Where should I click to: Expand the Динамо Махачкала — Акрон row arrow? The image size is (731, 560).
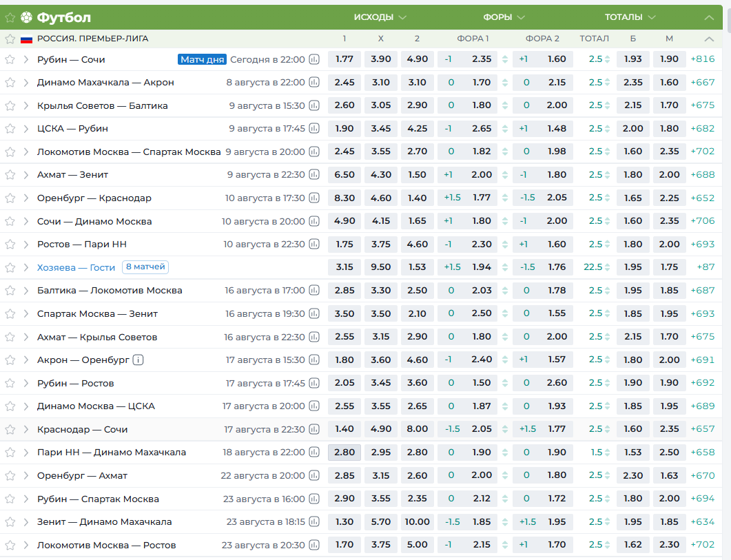(x=26, y=83)
